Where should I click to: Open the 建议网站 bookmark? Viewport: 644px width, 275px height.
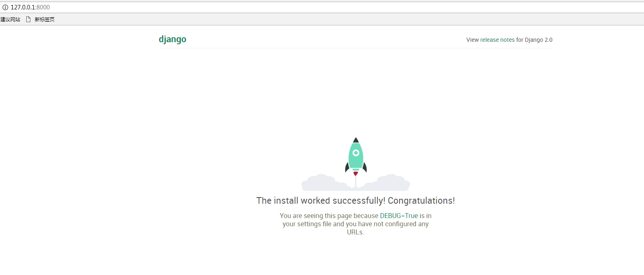(10, 19)
